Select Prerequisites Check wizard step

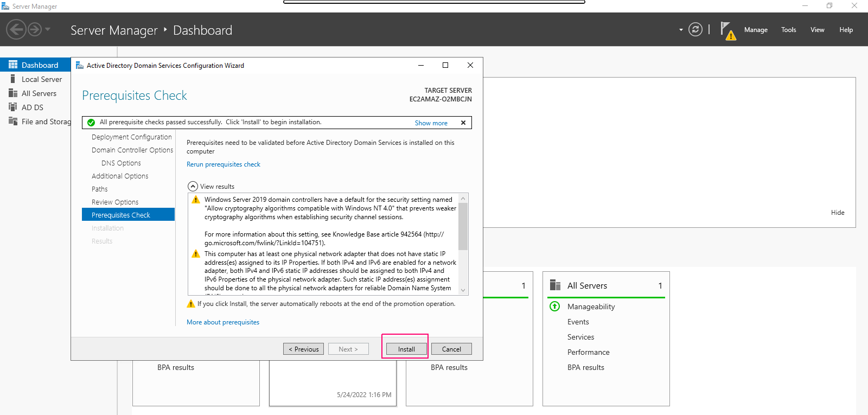pos(128,215)
